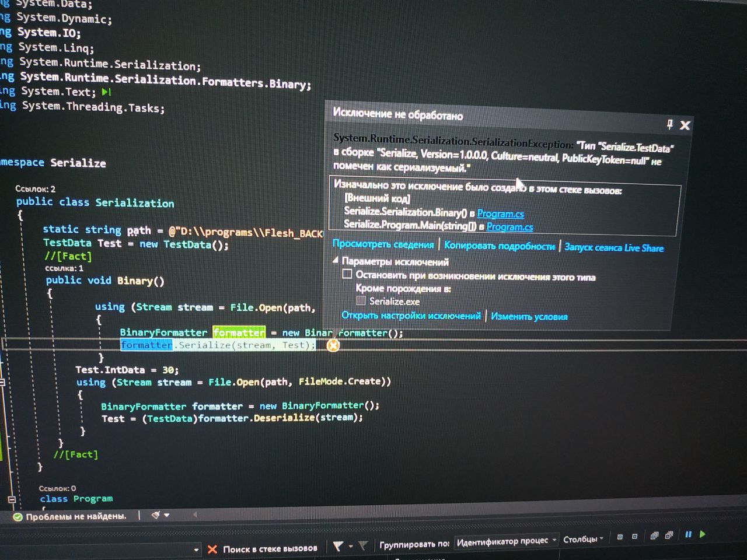The image size is (747, 560).
Task: Open the search box dropdown arrow
Action: click(x=196, y=549)
